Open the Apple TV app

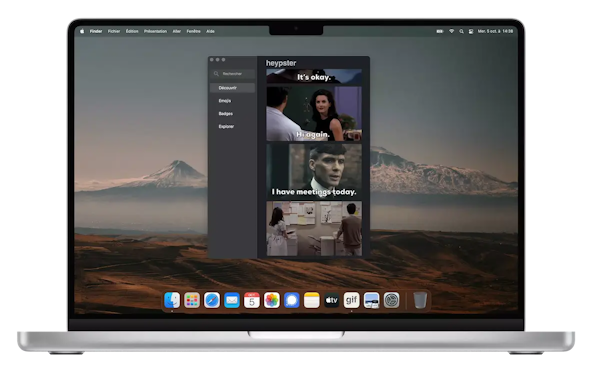(331, 300)
